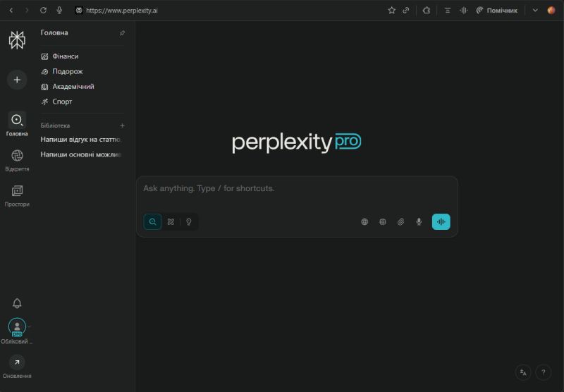The width and height of the screenshot is (564, 392).
Task: Start dictation with microphone in input box
Action: 419,222
